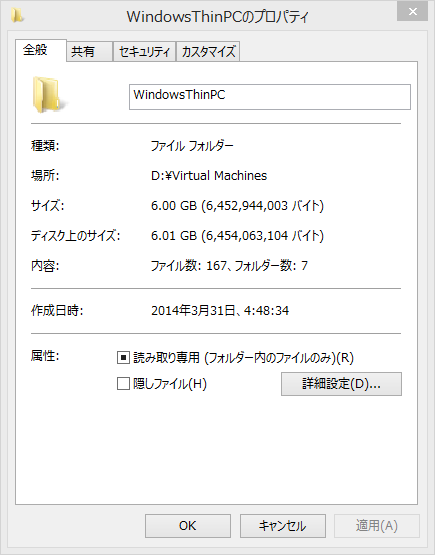The height and width of the screenshot is (555, 435).
Task: Click the 属性: label
Action: tap(45, 356)
